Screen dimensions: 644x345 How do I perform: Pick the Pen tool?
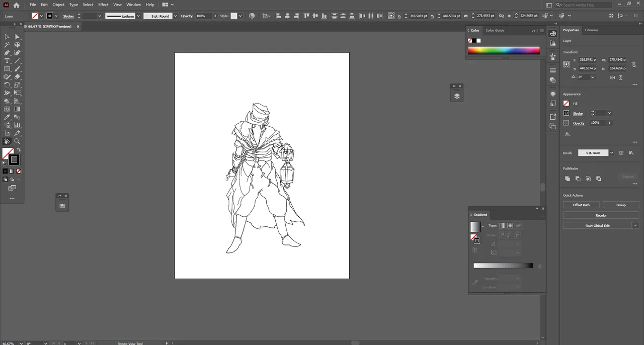click(x=7, y=53)
